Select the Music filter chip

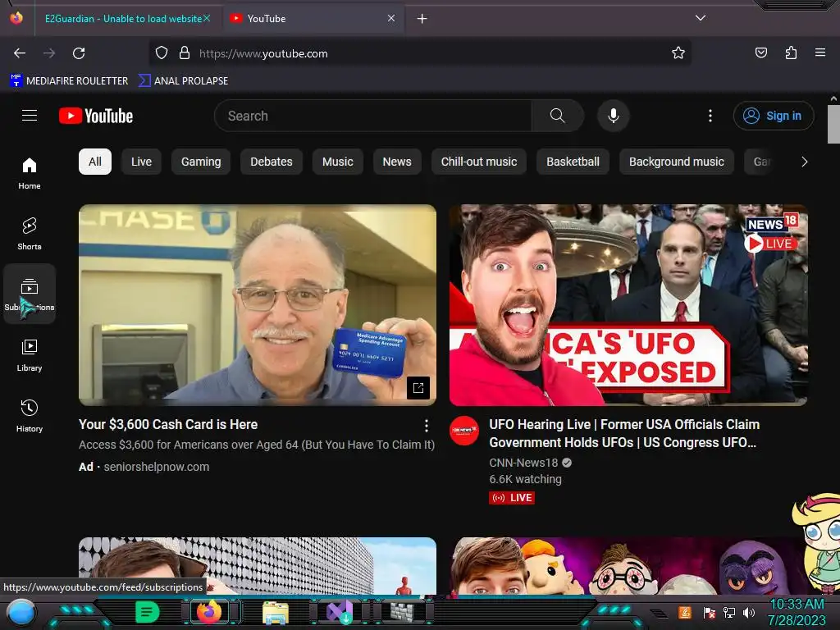click(337, 162)
